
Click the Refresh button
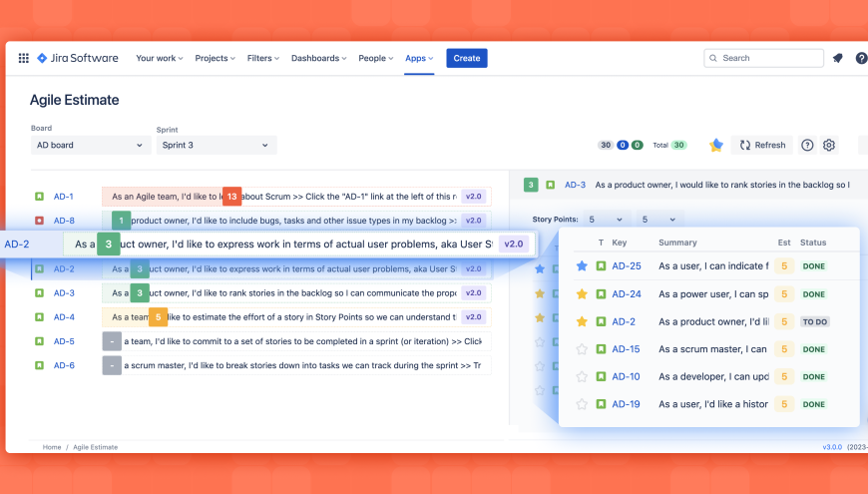tap(762, 145)
